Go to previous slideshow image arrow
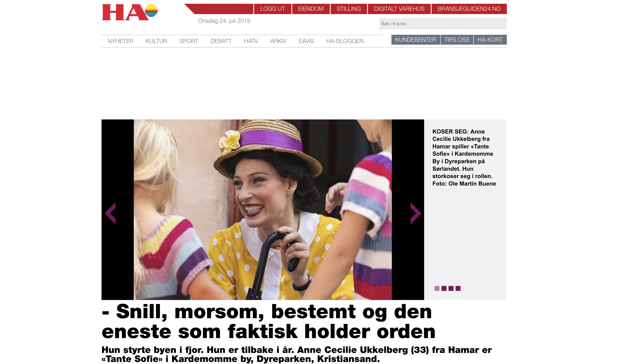The height and width of the screenshot is (364, 622). 110,213
